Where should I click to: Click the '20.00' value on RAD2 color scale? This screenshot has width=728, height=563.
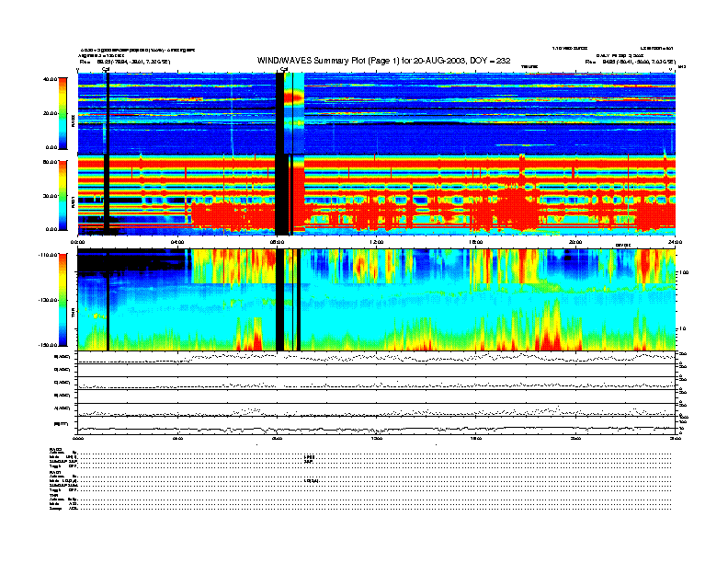(51, 113)
